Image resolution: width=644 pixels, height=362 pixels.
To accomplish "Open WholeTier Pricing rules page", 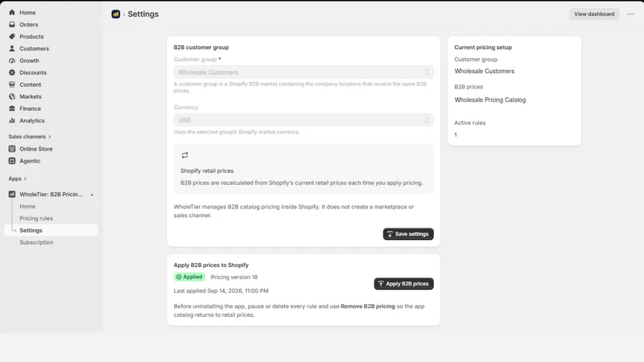I will tap(36, 218).
